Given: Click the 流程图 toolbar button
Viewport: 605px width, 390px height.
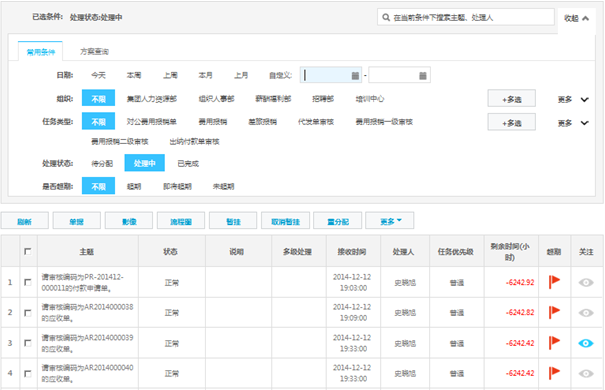Looking at the screenshot, I should (x=181, y=221).
